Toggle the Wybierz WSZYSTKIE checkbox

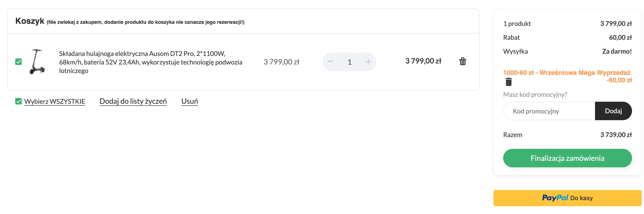(x=18, y=101)
